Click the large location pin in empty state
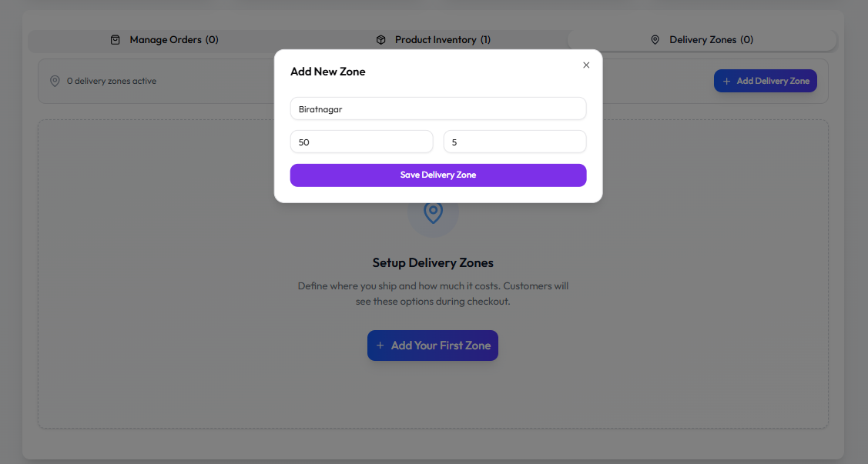Screen dimensions: 868x464 pyautogui.click(x=433, y=212)
